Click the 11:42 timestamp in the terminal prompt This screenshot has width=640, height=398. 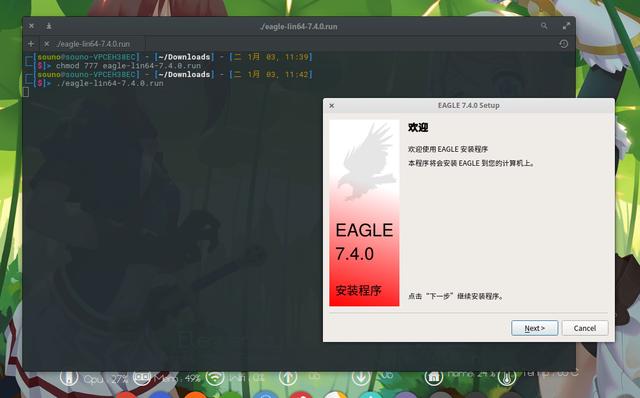tap(296, 74)
